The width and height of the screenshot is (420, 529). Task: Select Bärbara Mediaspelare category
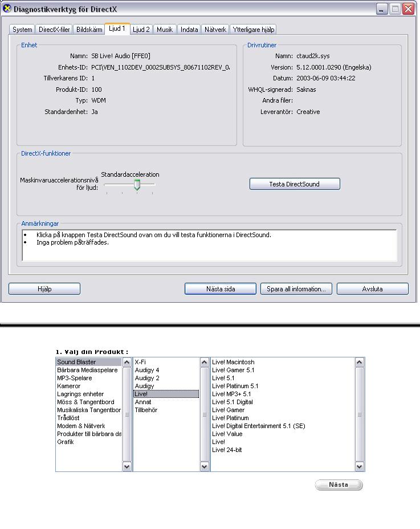88,370
